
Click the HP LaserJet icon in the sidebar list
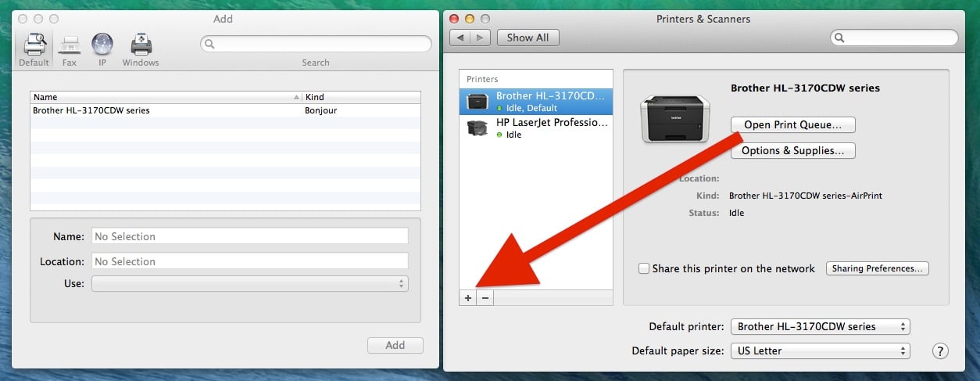(x=477, y=128)
